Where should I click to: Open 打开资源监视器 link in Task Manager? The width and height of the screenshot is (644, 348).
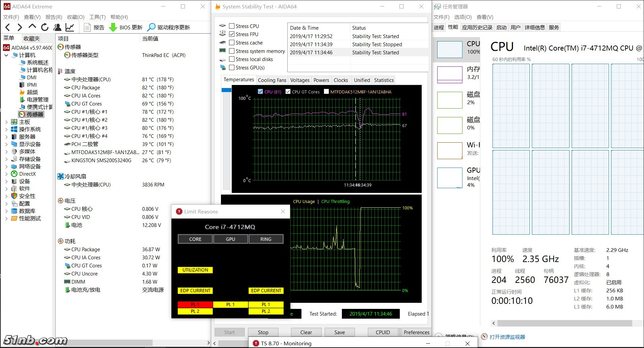[x=507, y=337]
